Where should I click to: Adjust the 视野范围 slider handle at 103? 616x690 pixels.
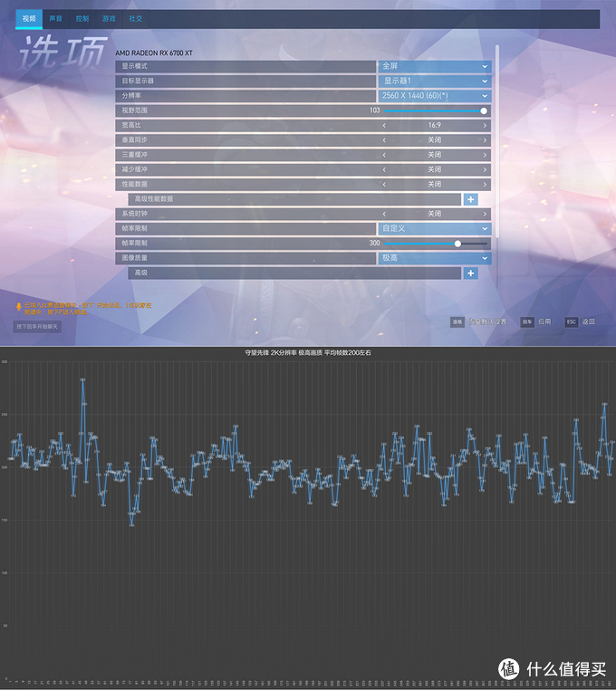[484, 110]
